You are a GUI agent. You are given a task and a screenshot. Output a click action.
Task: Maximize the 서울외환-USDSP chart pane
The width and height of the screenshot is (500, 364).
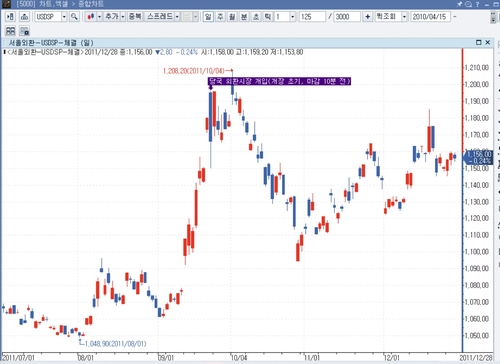coord(479,42)
